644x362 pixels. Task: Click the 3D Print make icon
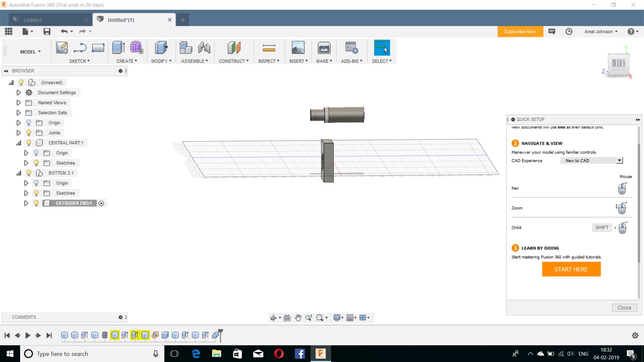[x=324, y=48]
